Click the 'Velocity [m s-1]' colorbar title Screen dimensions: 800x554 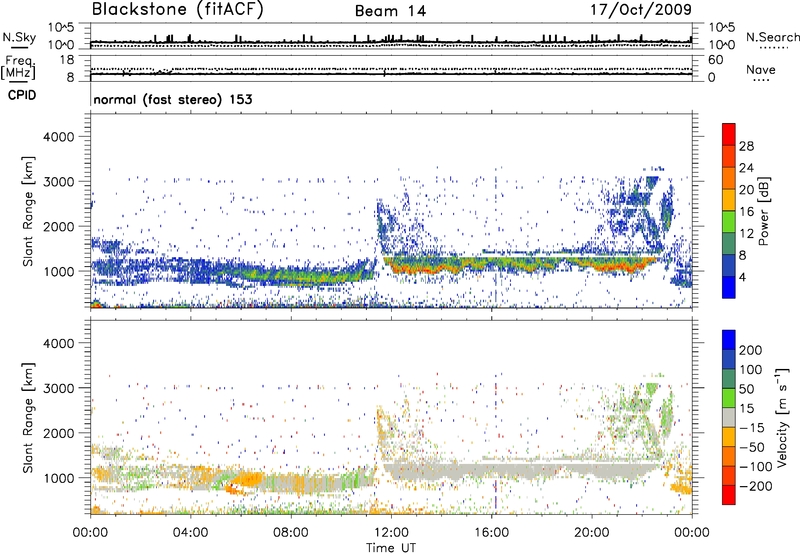pyautogui.click(x=783, y=417)
